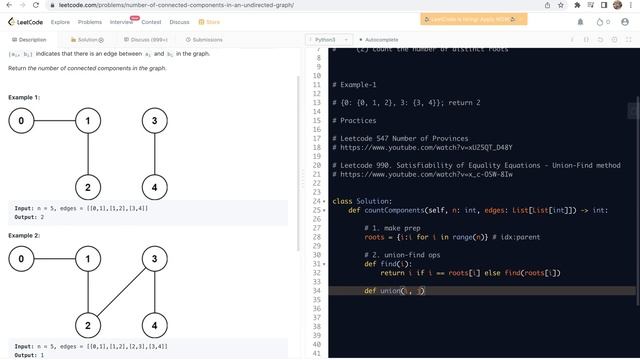Viewport: 640px width, 360px height.
Task: Toggle the browser side panel icon
Action: 604,5
